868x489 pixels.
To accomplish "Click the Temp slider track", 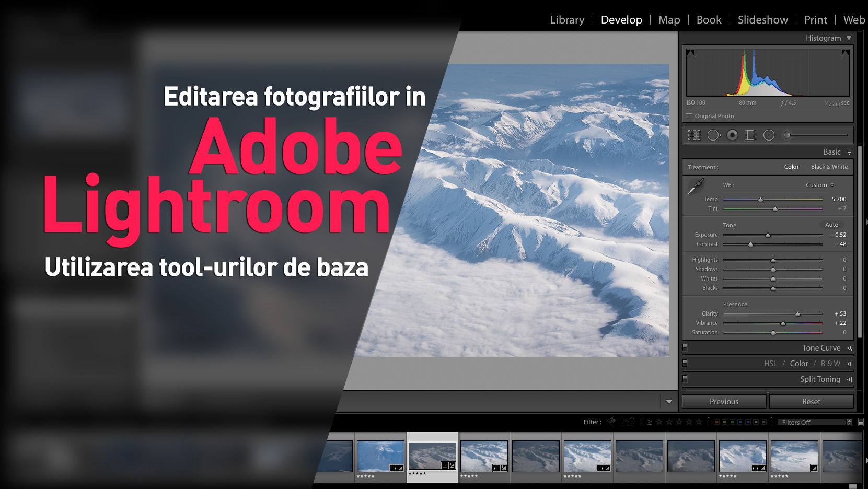I will (x=773, y=199).
